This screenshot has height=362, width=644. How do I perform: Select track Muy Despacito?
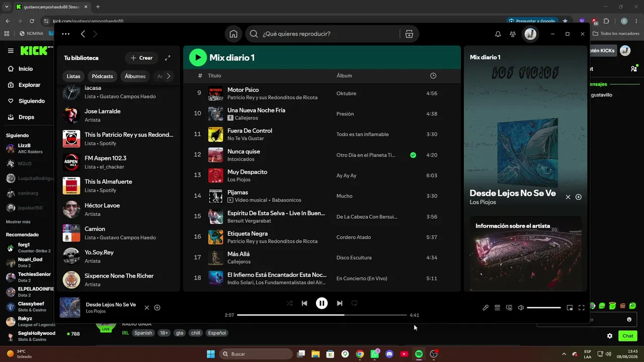(322, 175)
